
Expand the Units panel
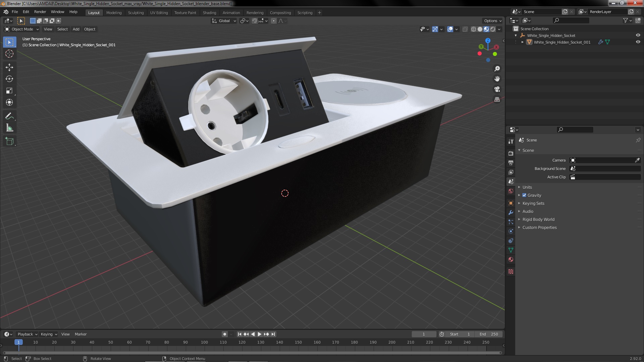tap(527, 187)
